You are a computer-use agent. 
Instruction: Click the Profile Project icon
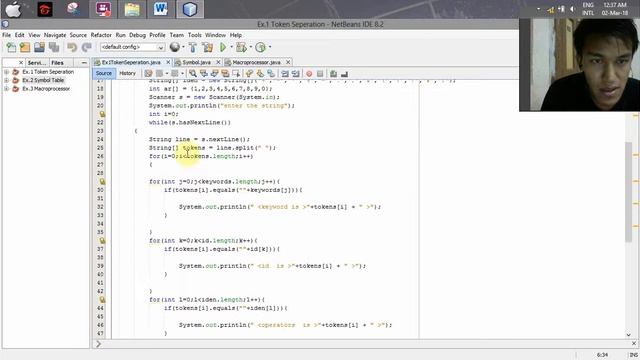click(260, 47)
